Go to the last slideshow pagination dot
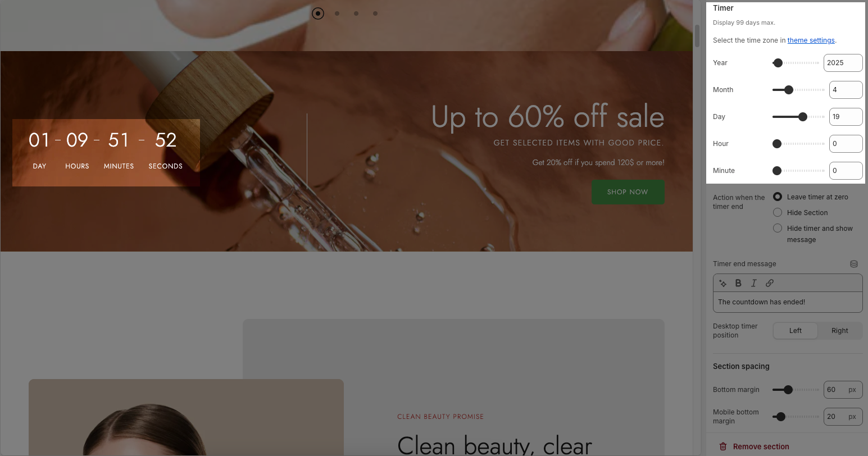The height and width of the screenshot is (456, 868). (x=375, y=13)
